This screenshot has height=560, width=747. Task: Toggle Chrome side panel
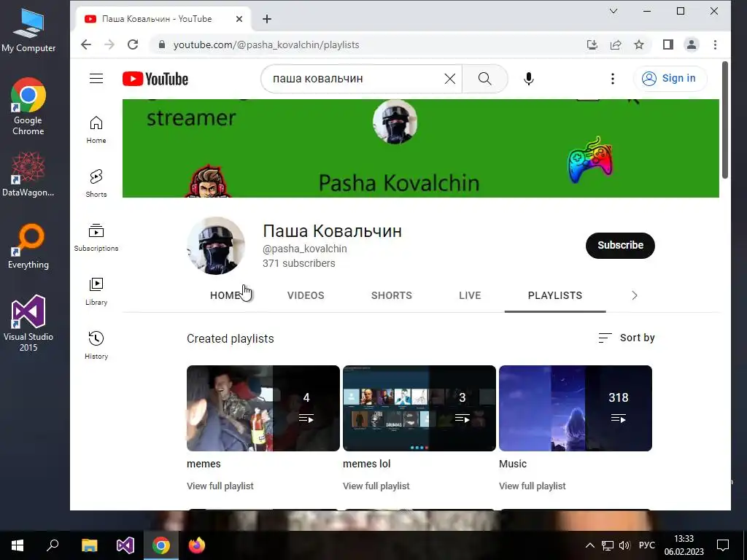[x=668, y=44]
